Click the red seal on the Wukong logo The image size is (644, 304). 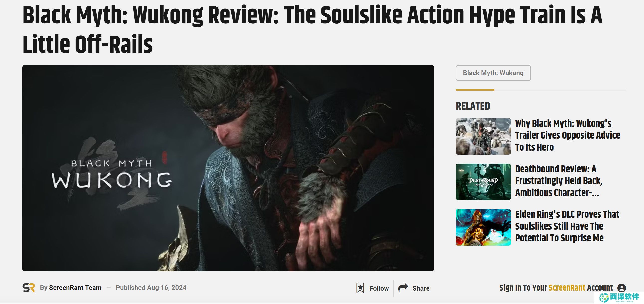pos(165,157)
